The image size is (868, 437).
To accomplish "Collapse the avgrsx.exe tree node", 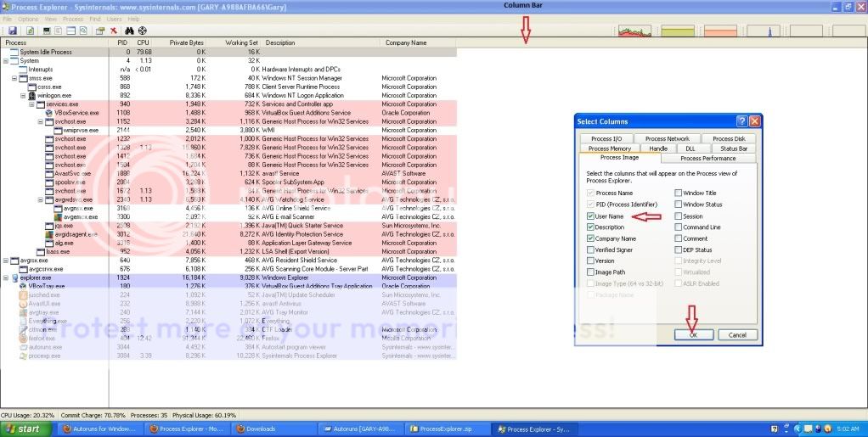I will [6, 261].
